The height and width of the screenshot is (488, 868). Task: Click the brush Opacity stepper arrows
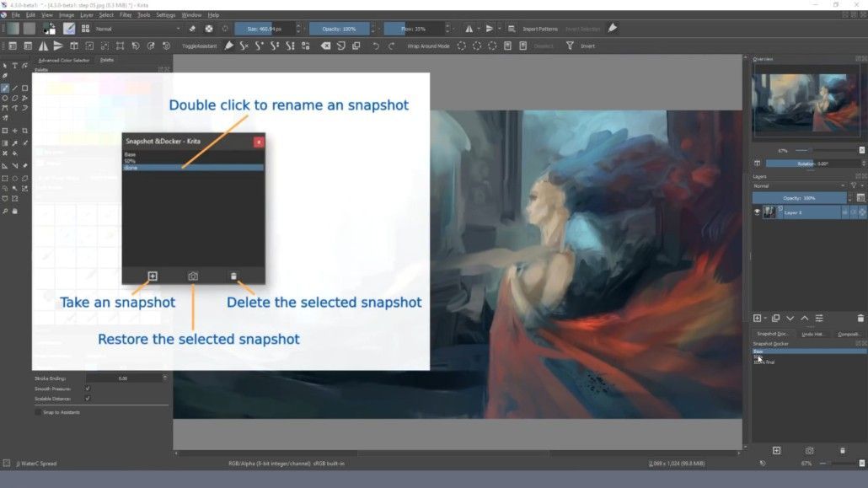click(373, 29)
